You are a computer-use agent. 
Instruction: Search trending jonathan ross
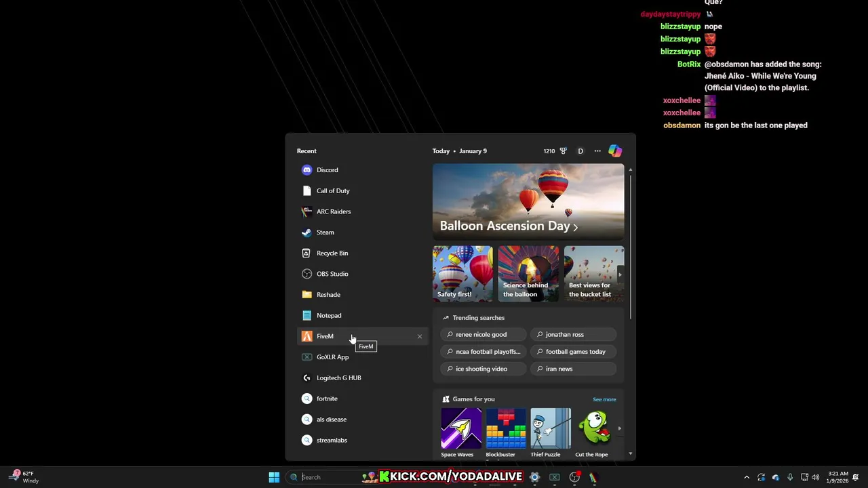pos(574,334)
